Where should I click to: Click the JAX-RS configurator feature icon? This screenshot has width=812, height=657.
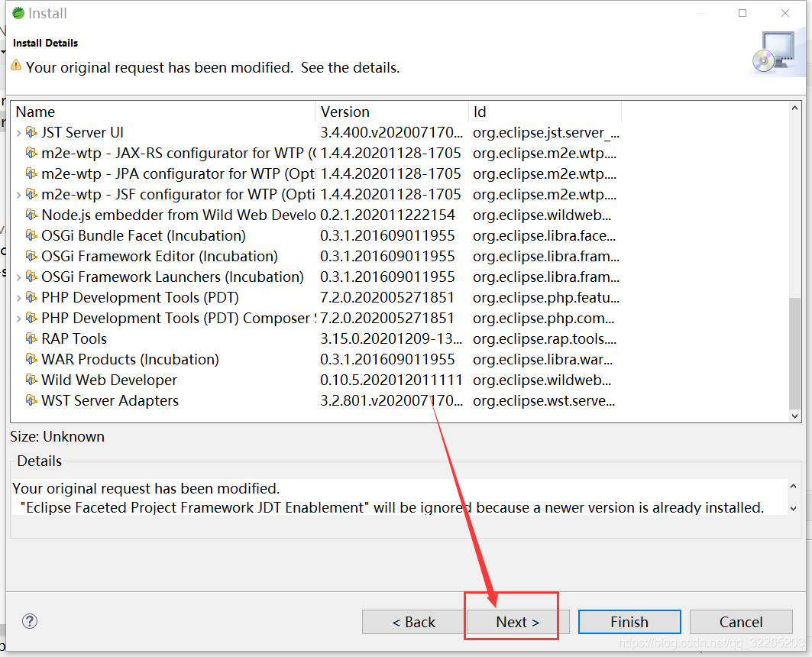[x=31, y=154]
